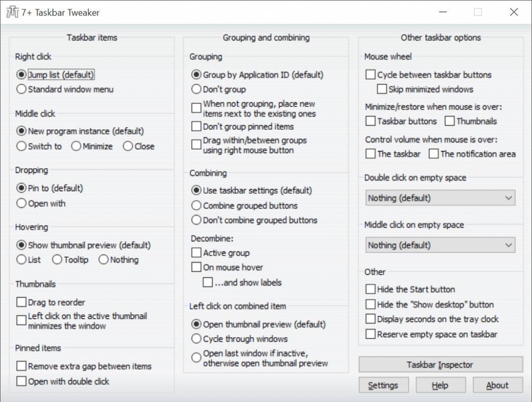Open the About dialog
The image size is (532, 402).
pyautogui.click(x=497, y=385)
